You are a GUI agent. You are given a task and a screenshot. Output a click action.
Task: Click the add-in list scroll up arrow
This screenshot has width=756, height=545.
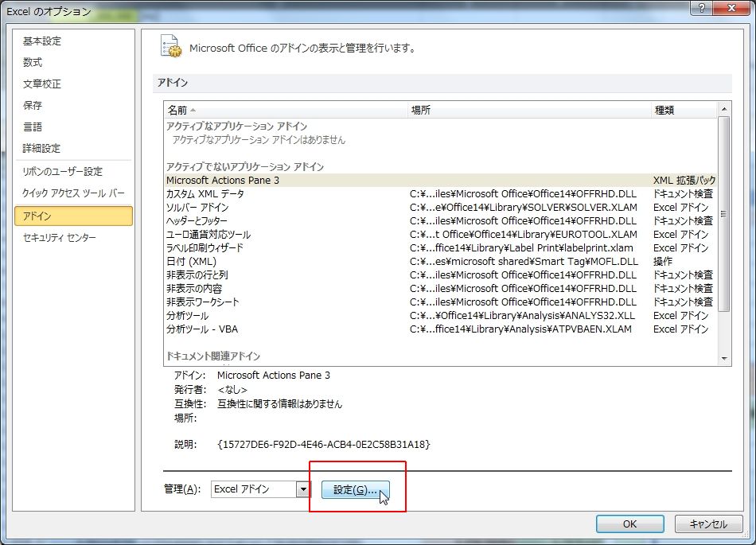[x=724, y=109]
